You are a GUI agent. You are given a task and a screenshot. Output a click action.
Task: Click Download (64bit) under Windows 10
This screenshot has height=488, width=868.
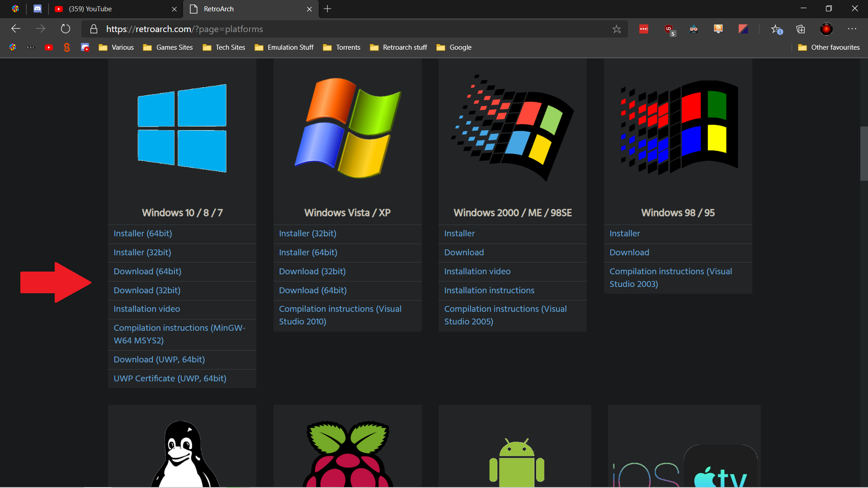pos(147,272)
